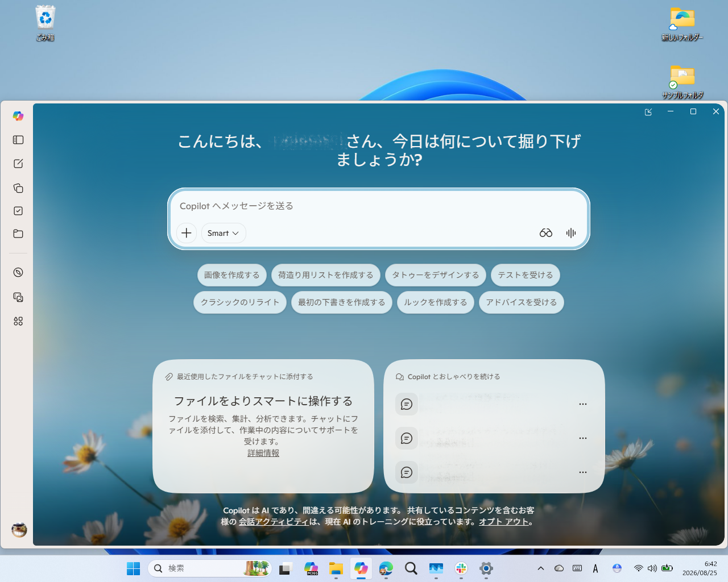This screenshot has width=728, height=582.
Task: Open the checklist icon in sidebar
Action: (x=18, y=211)
